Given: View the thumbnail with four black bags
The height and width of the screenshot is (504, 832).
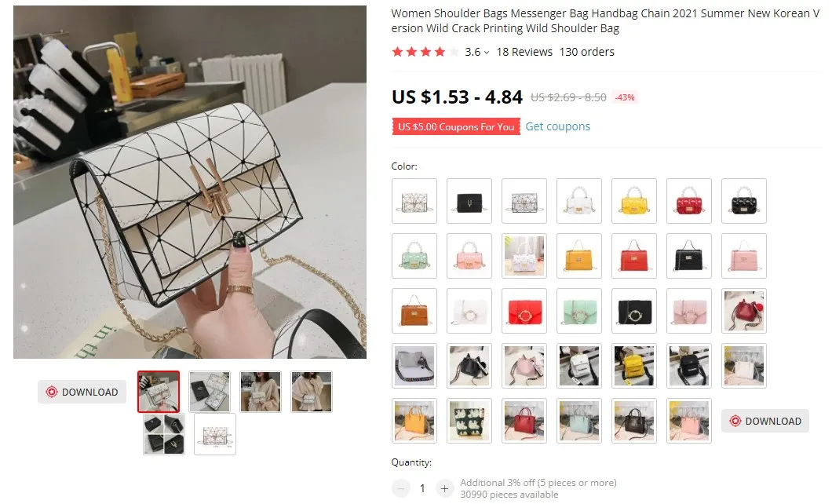Looking at the screenshot, I should [x=164, y=434].
